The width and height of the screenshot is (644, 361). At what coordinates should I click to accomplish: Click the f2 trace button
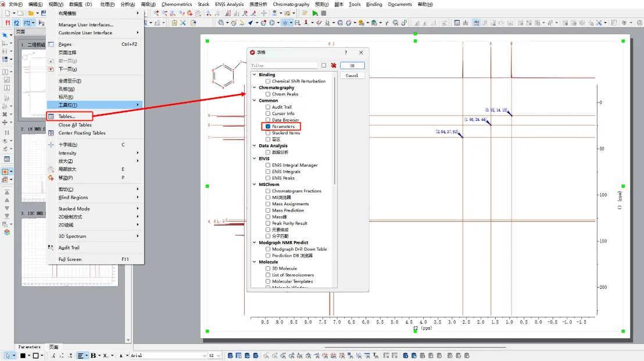point(16,23)
